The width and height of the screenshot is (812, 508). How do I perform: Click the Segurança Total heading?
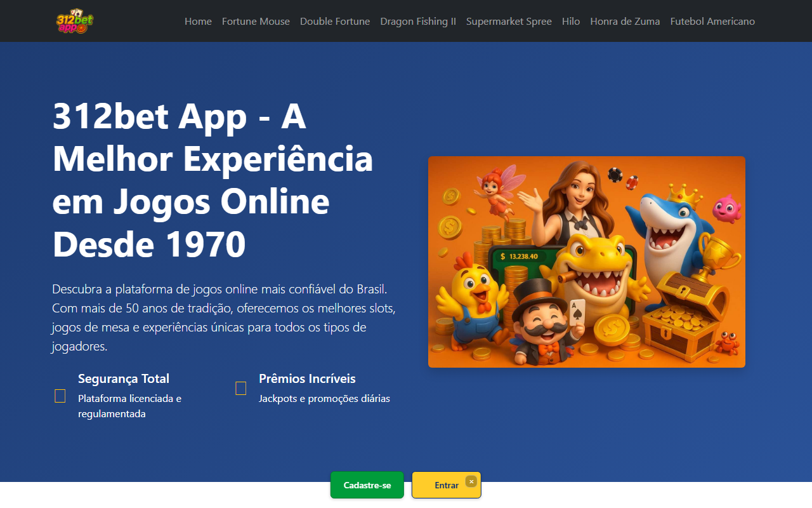click(x=124, y=378)
